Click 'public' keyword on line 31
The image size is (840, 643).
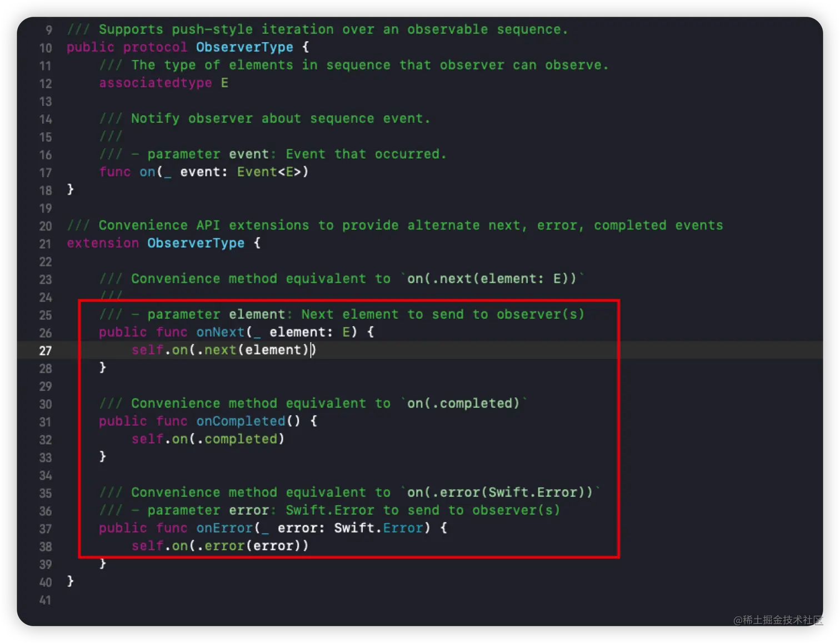point(123,421)
